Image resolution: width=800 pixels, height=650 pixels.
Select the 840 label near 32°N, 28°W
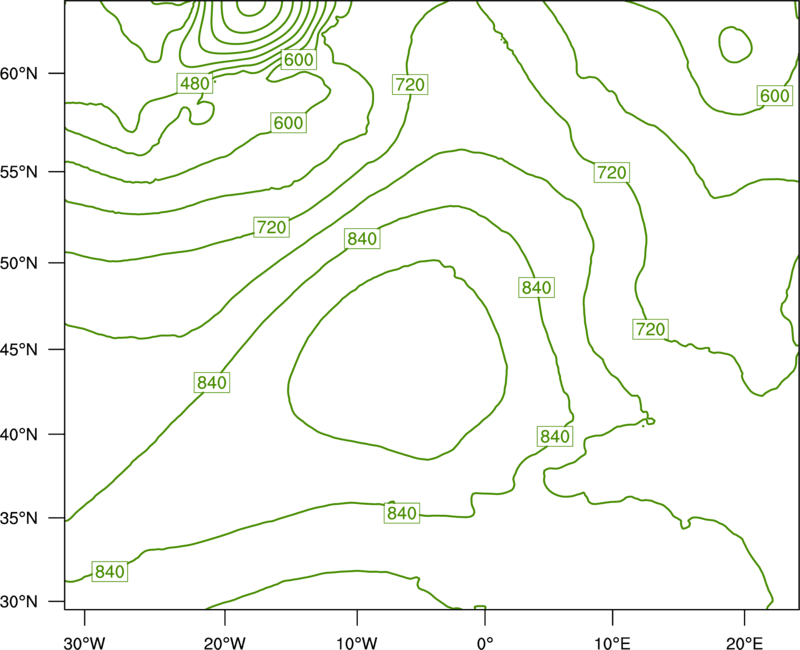(110, 571)
